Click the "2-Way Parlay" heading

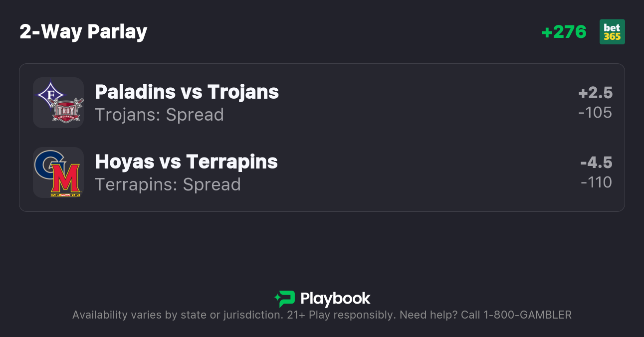click(83, 32)
